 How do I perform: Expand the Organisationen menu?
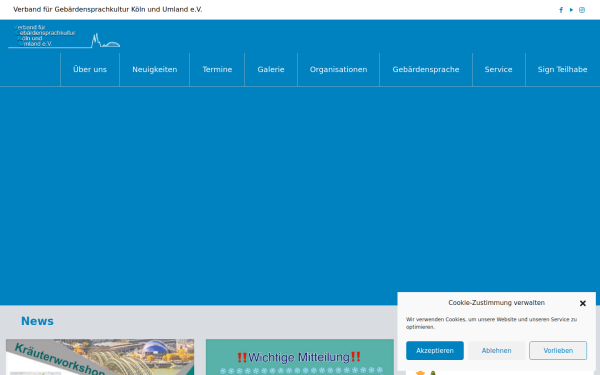338,70
